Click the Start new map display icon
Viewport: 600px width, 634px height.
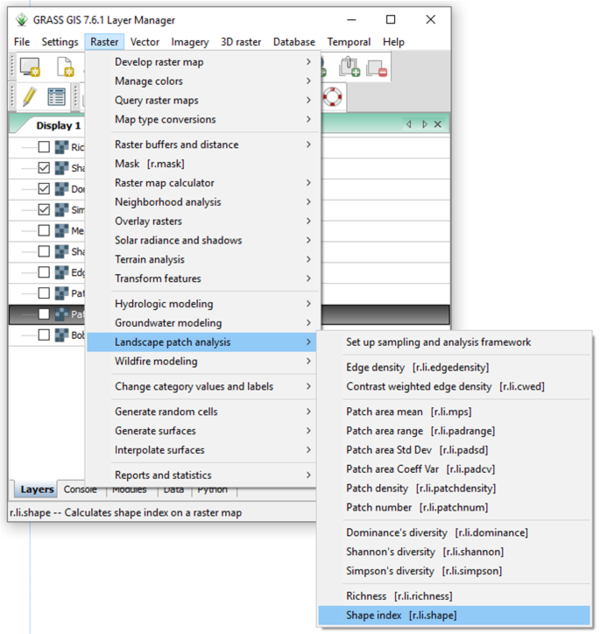[x=30, y=67]
